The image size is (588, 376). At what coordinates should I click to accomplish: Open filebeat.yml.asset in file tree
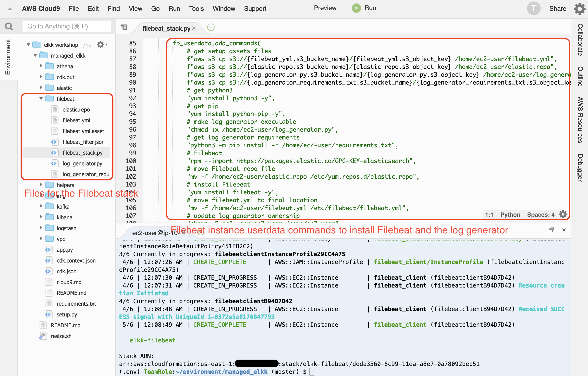(83, 131)
